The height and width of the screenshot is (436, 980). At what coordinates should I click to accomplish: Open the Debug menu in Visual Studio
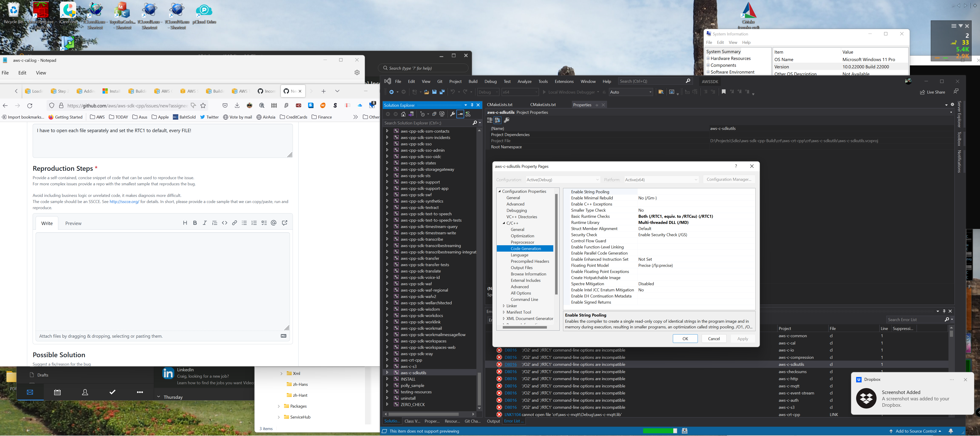[x=490, y=81]
